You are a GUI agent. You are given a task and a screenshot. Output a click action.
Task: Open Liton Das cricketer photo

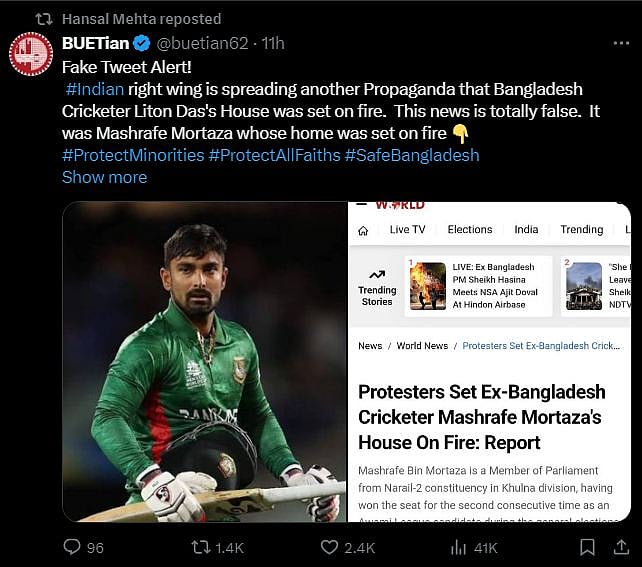pyautogui.click(x=204, y=361)
